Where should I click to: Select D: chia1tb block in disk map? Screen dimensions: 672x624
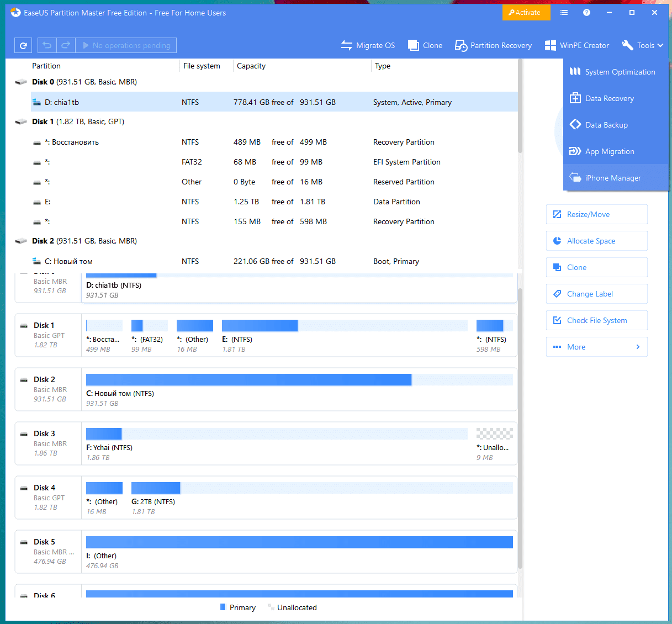(x=299, y=287)
